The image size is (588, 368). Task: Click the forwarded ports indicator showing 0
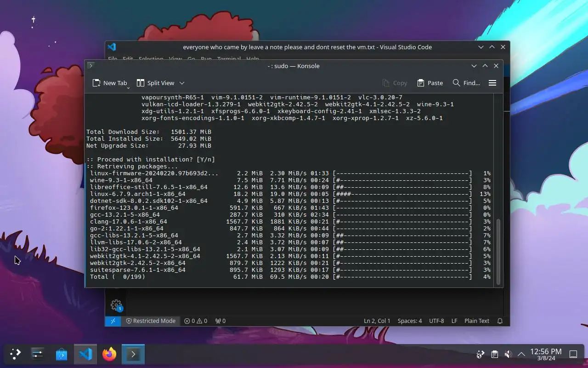tap(220, 321)
